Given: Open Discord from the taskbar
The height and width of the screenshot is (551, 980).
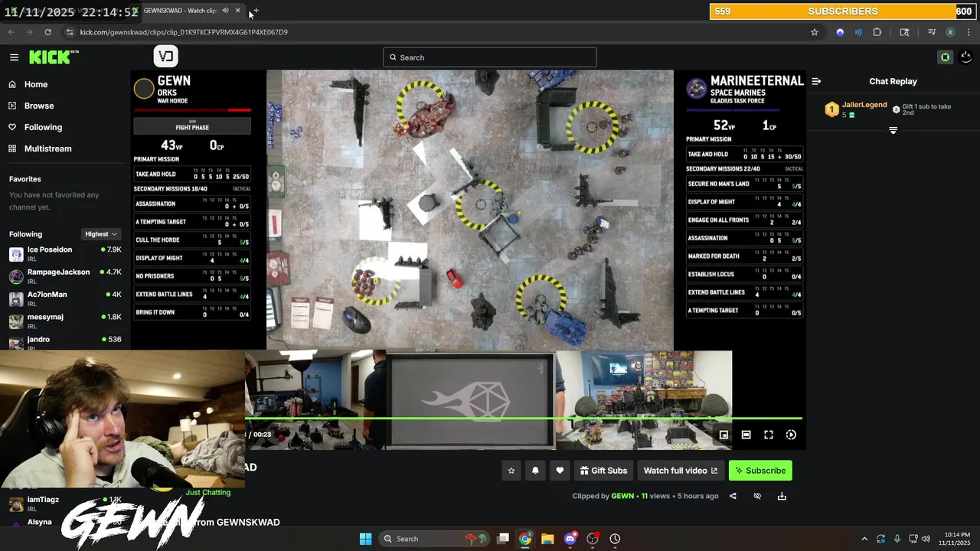Looking at the screenshot, I should (570, 539).
